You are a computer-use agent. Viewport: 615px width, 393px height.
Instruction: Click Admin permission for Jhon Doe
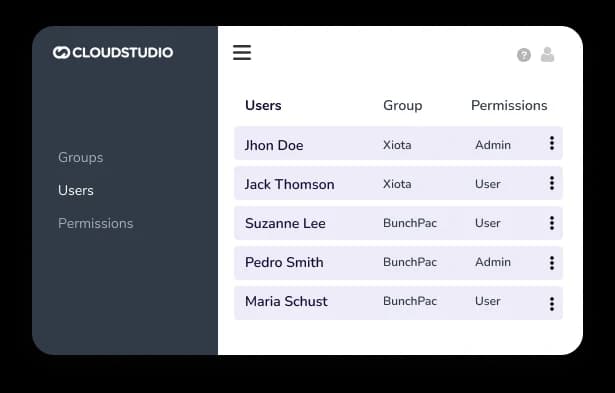pyautogui.click(x=493, y=145)
